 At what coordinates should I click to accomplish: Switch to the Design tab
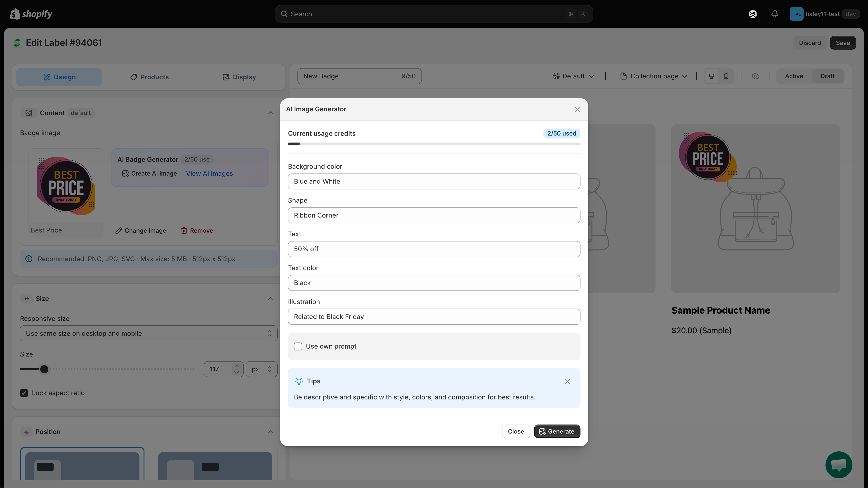tap(59, 77)
